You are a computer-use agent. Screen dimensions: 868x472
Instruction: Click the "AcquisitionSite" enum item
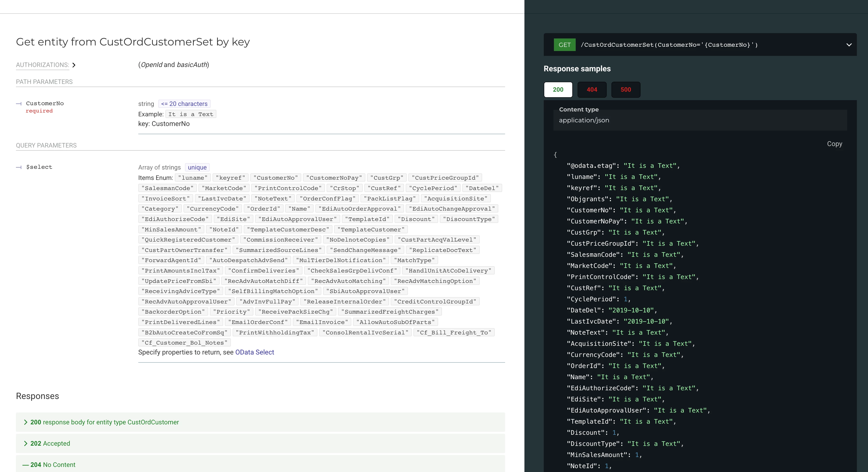tap(456, 199)
